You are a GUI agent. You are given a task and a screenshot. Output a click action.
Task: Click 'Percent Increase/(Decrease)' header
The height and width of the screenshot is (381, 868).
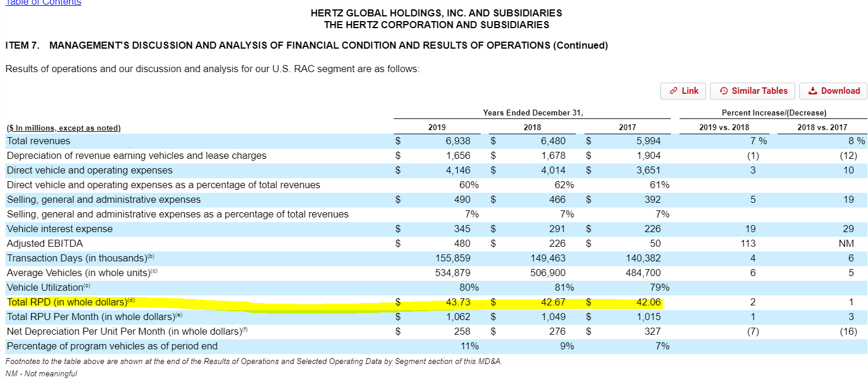[x=774, y=113]
